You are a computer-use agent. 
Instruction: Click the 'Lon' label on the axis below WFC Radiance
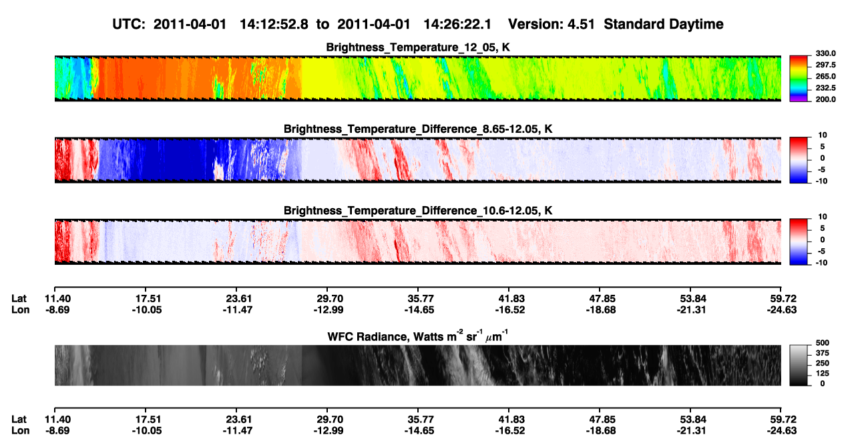19,430
